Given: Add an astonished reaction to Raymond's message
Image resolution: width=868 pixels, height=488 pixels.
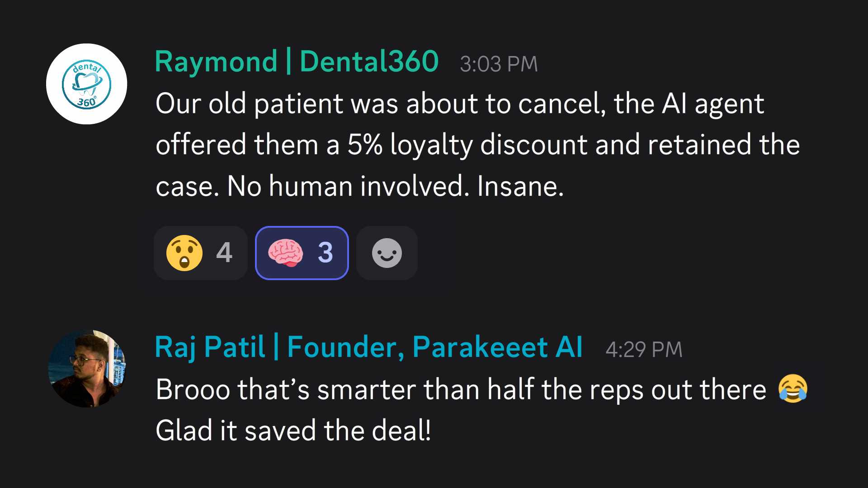Looking at the screenshot, I should pyautogui.click(x=200, y=253).
